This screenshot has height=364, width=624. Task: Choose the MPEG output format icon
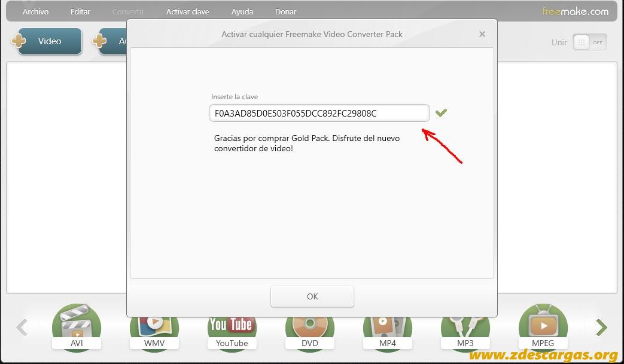point(543,328)
